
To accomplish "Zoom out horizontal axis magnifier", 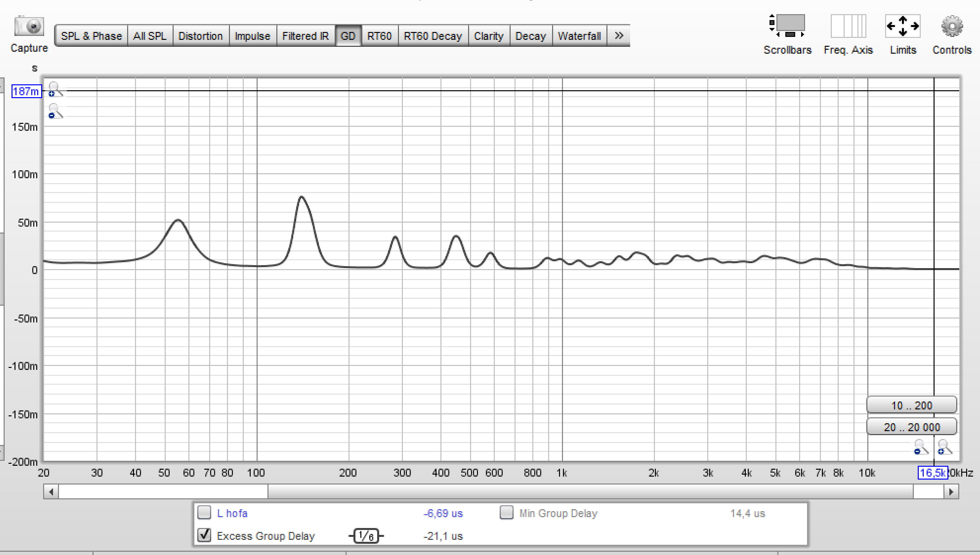I will pyautogui.click(x=921, y=447).
